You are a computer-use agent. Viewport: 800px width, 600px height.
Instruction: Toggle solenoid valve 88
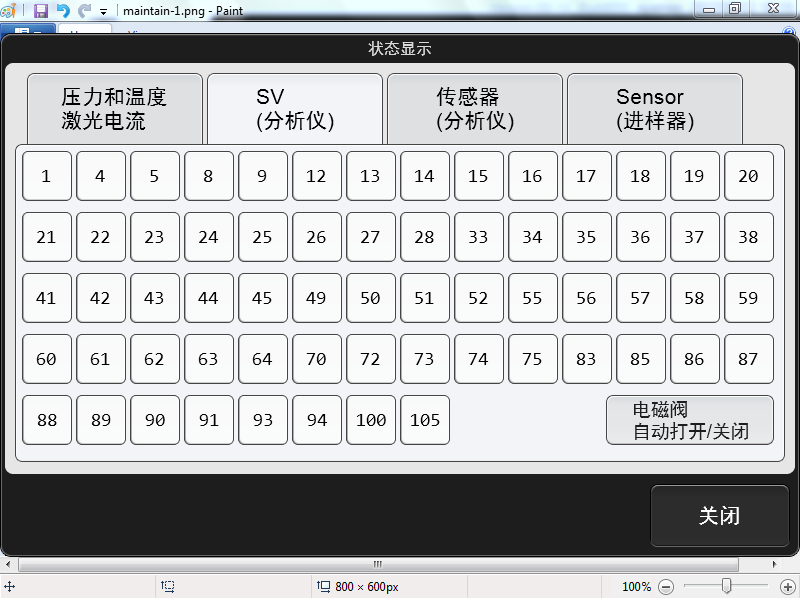point(47,420)
